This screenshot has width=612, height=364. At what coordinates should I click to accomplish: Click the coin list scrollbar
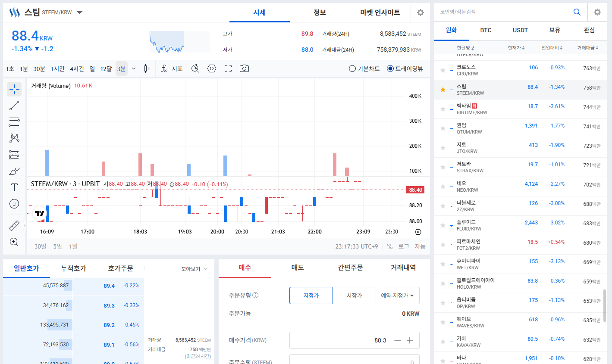coord(605,305)
